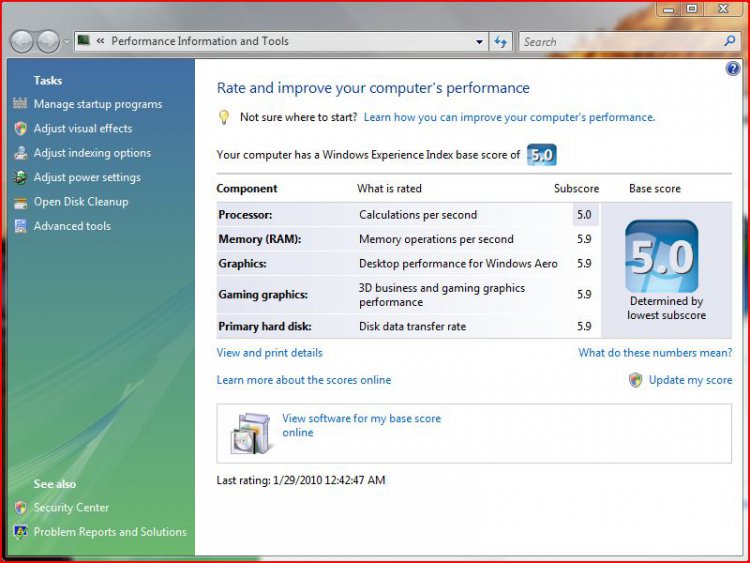Click the search magnifier icon
Screen dimensions: 750x563
tap(729, 41)
